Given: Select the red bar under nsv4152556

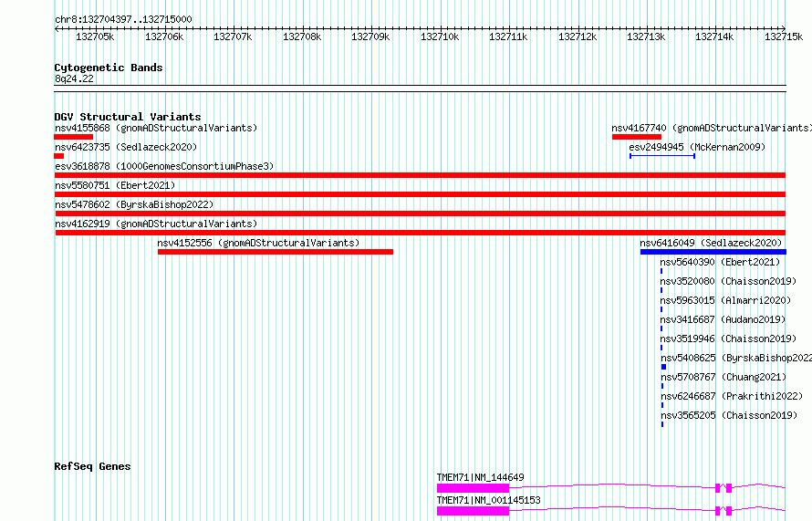Looking at the screenshot, I should 276,252.
